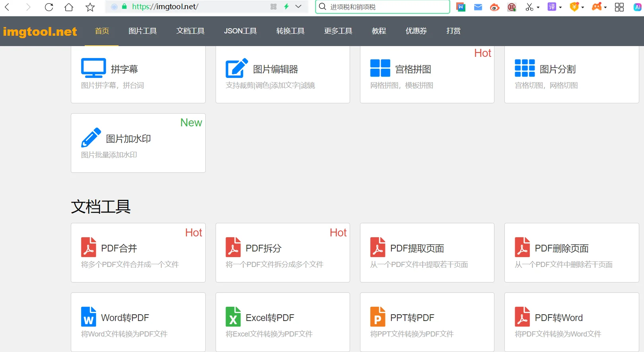Viewport: 644px width, 352px height.
Task: Open the AI assistant icon
Action: click(638, 7)
